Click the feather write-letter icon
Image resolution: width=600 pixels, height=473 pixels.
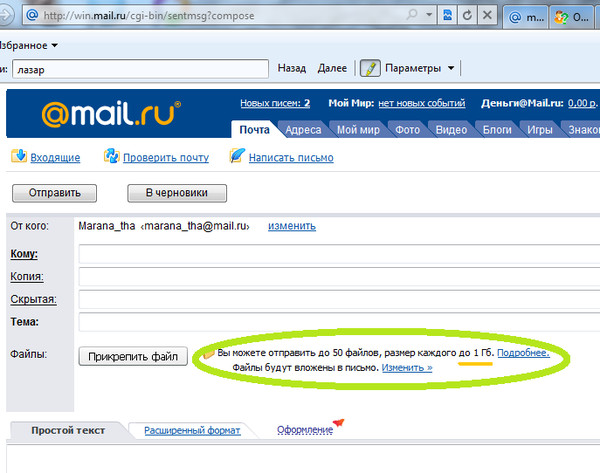tap(237, 156)
